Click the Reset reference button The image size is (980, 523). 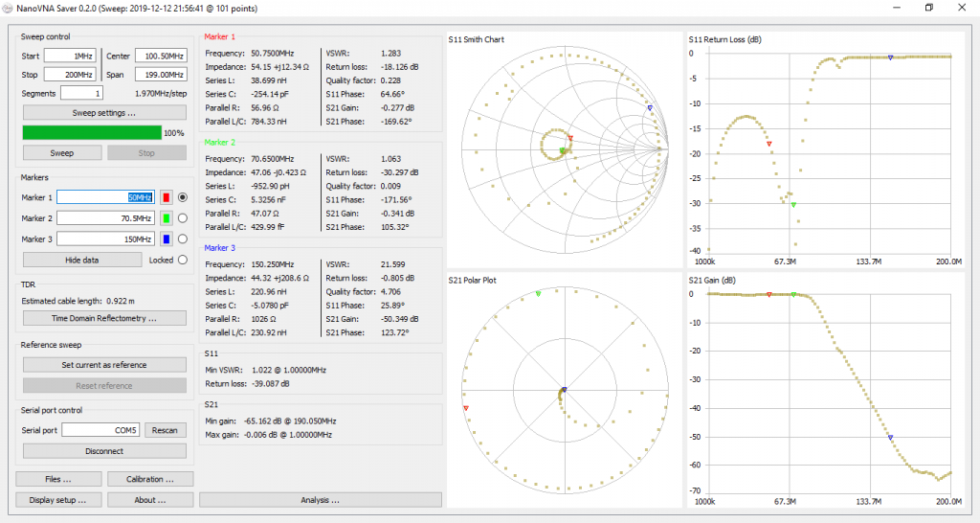pyautogui.click(x=104, y=385)
